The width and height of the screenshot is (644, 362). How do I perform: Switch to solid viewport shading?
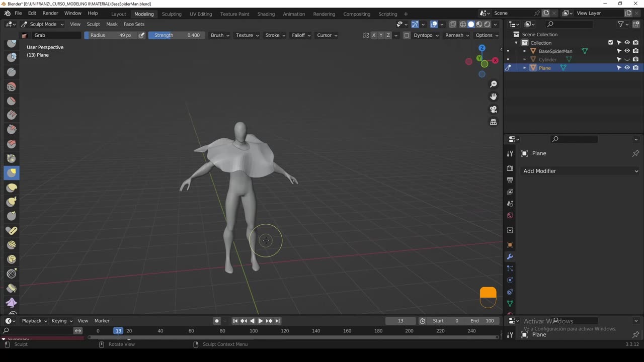pos(471,24)
